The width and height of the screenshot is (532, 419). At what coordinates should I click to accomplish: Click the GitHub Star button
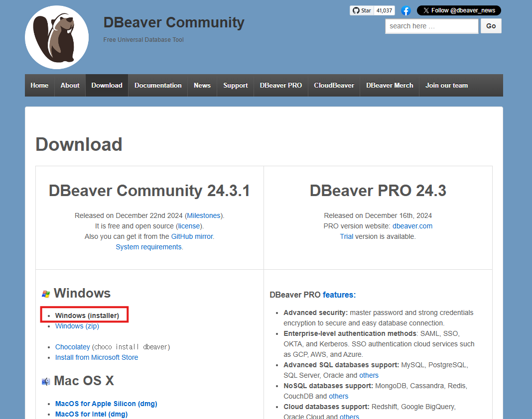pos(362,10)
